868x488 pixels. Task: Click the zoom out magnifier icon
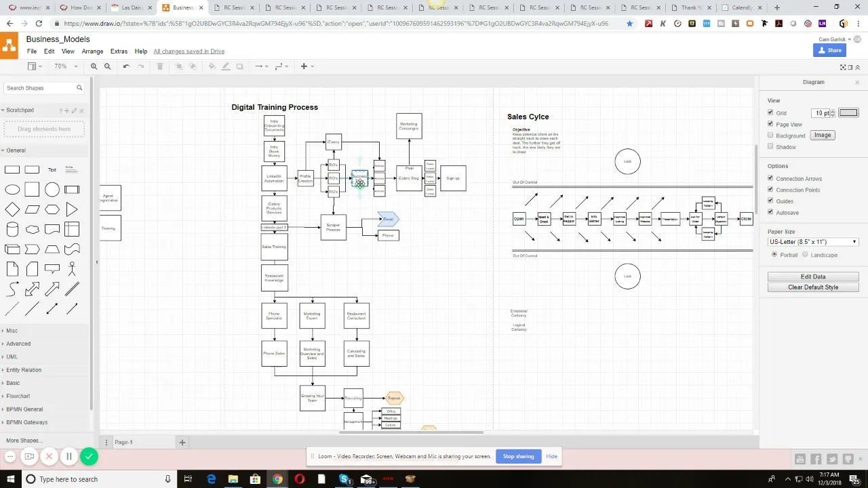[107, 66]
